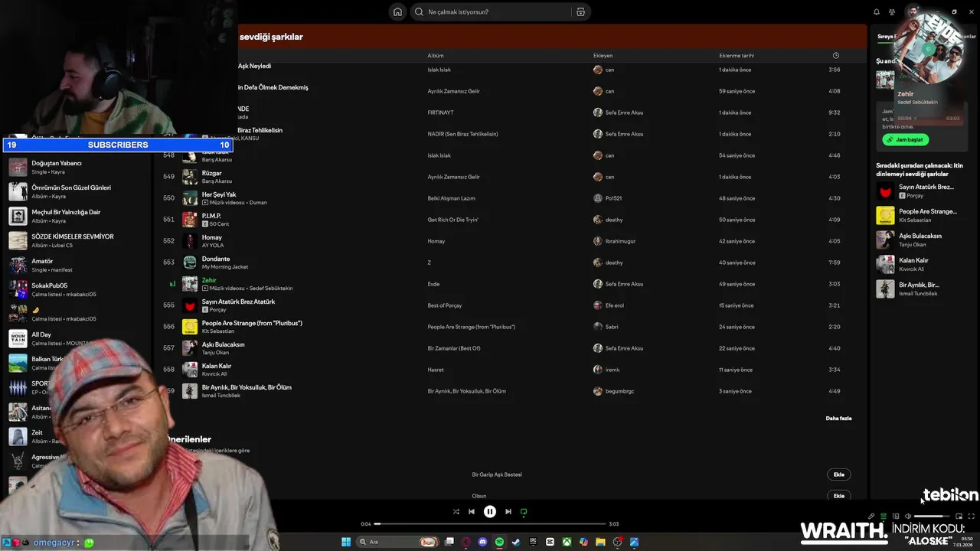
Task: Open the profile avatar menu
Action: [x=913, y=11]
